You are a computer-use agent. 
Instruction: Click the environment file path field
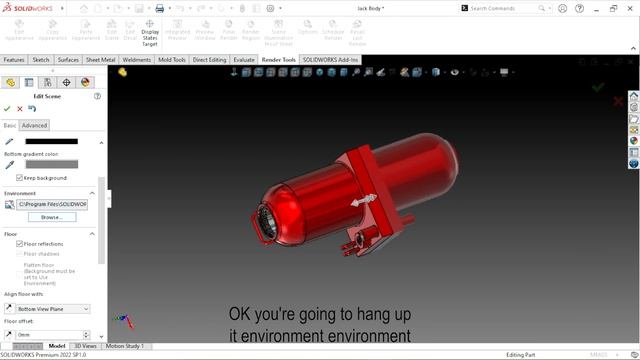52,204
